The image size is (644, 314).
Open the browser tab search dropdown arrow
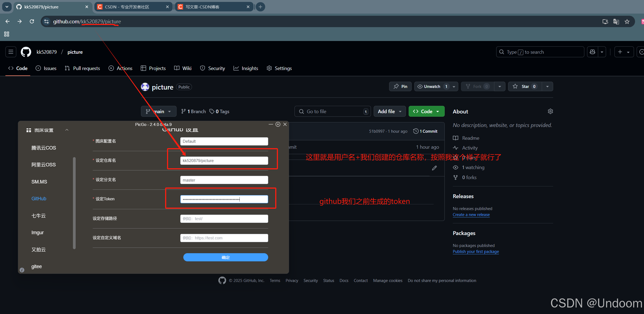point(7,7)
